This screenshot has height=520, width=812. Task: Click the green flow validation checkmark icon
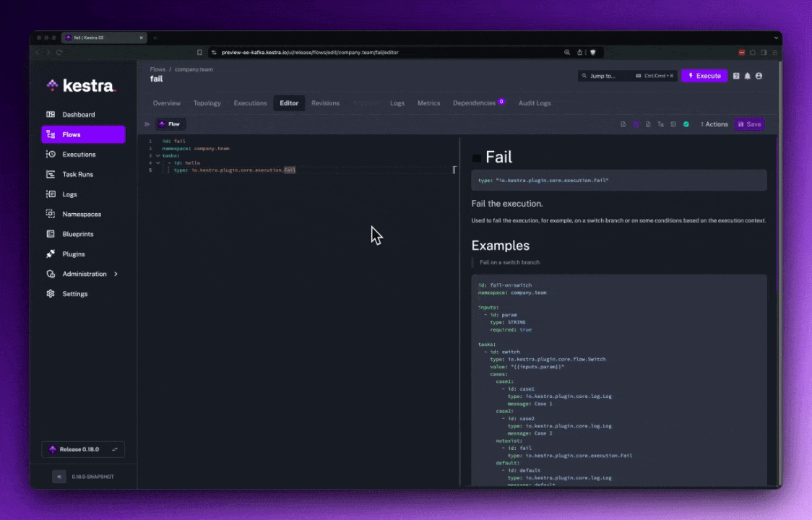click(x=686, y=124)
